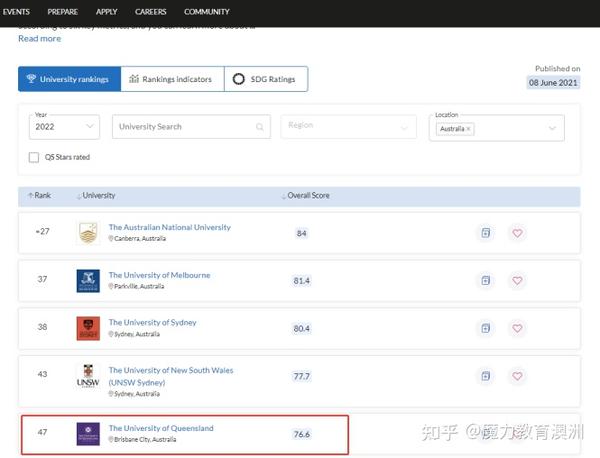Open the COMMUNITY menu
This screenshot has width=600, height=458.
point(207,12)
